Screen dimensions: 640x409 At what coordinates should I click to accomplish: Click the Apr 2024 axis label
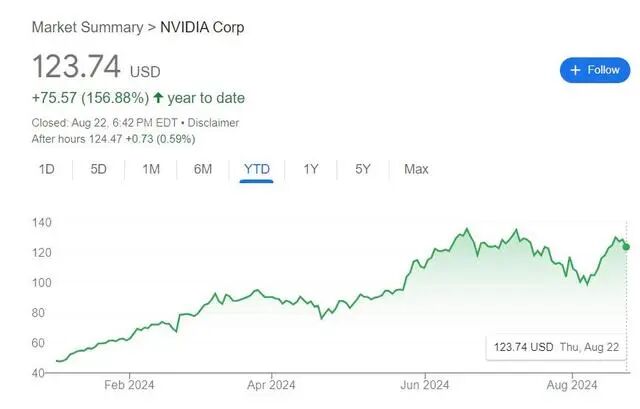[271, 385]
